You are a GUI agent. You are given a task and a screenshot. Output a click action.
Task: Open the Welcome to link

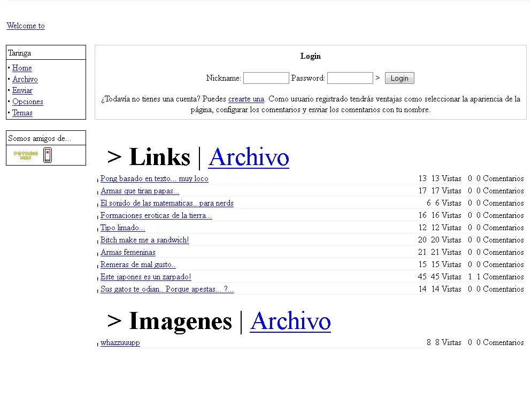(26, 26)
